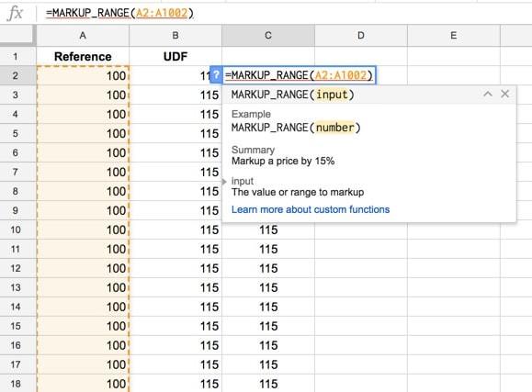Collapse the function help tooltip with caret

click(x=488, y=94)
